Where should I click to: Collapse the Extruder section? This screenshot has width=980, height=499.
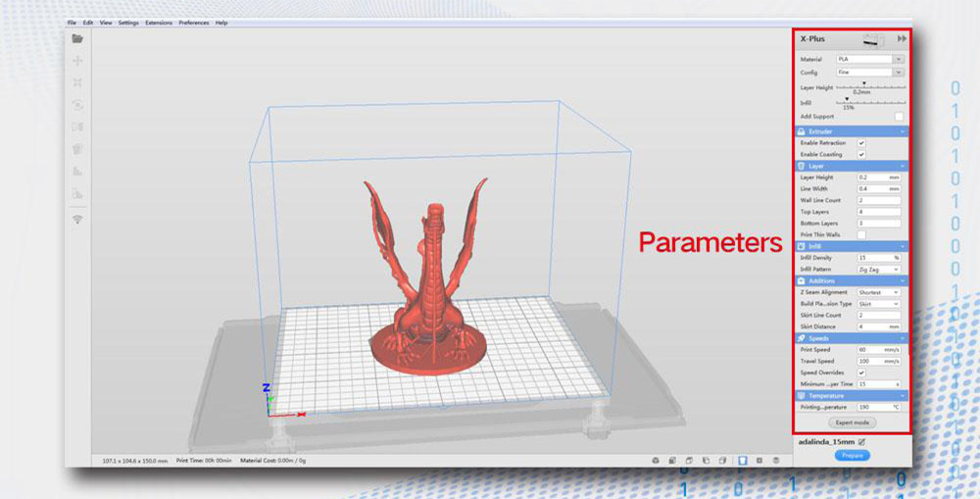click(851, 130)
